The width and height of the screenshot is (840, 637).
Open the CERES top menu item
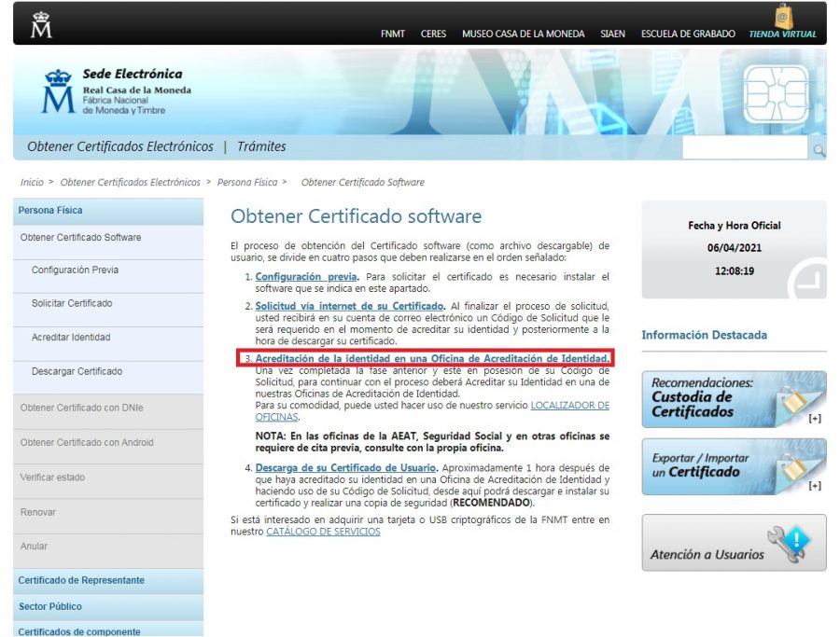pyautogui.click(x=433, y=35)
